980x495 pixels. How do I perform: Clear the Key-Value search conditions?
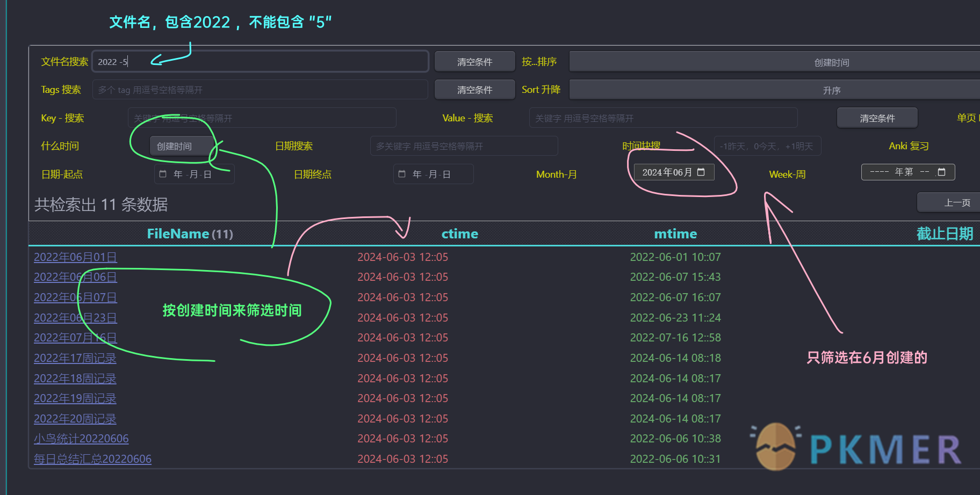(877, 118)
